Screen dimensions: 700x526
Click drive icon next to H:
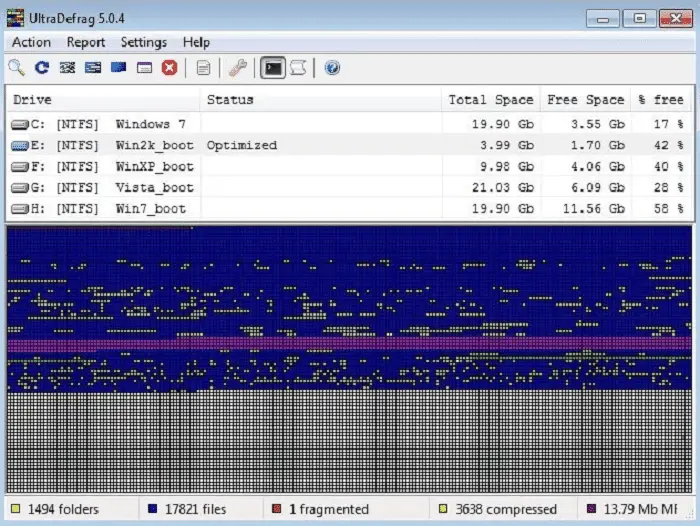(20, 209)
